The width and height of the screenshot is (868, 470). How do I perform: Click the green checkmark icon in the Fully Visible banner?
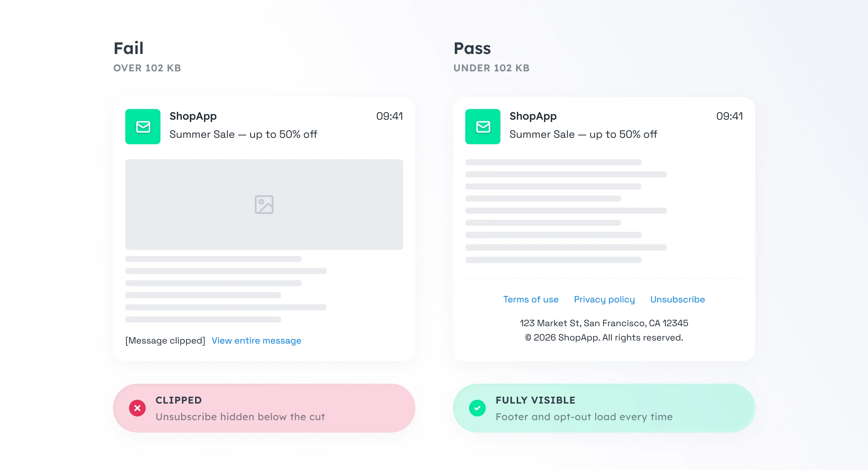pyautogui.click(x=477, y=408)
